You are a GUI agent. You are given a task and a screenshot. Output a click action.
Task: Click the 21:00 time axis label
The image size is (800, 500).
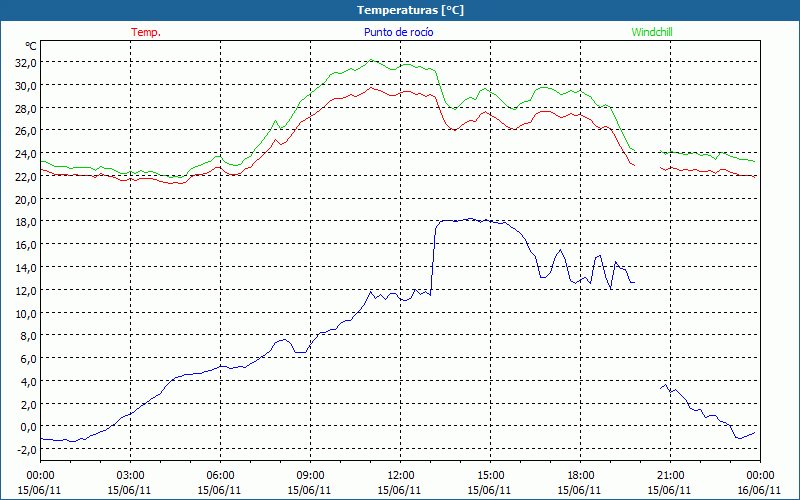coord(670,476)
